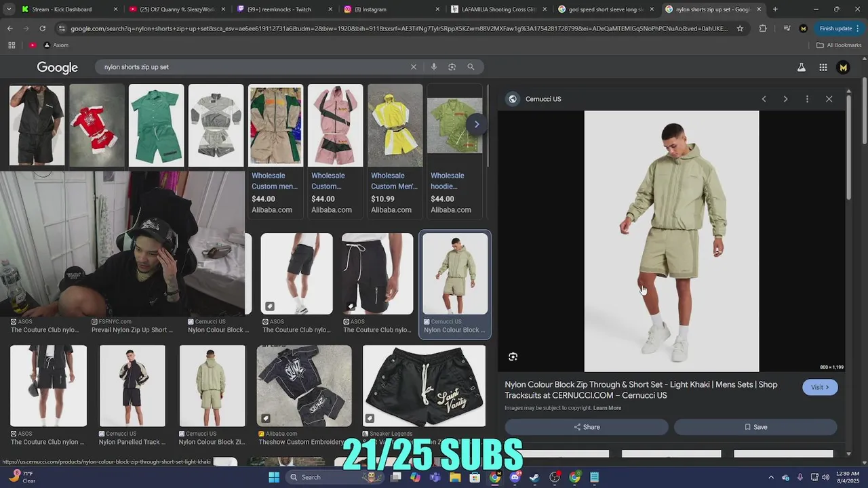This screenshot has width=868, height=488.
Task: Save the image with Save button
Action: pos(755,427)
